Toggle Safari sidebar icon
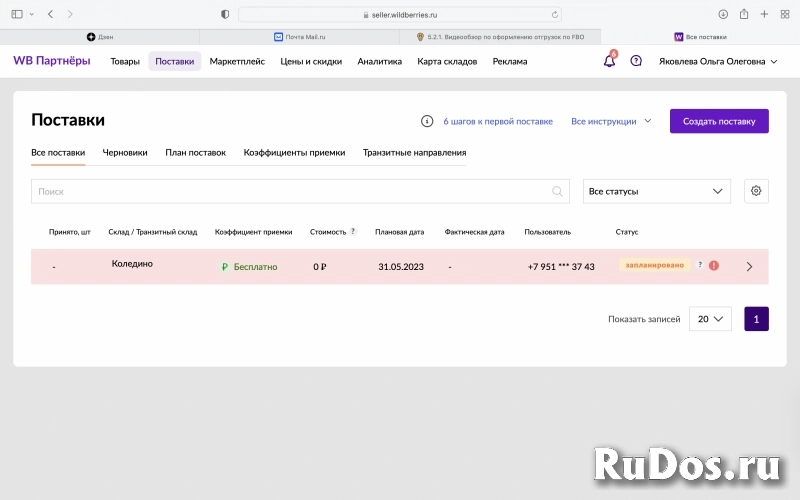Image resolution: width=800 pixels, height=500 pixels. 17,14
